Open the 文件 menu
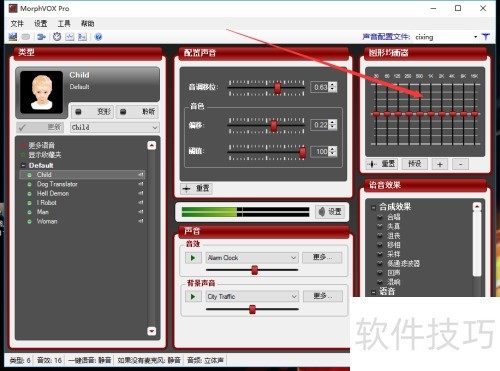Screen dimensions: 500x371 (x=17, y=23)
